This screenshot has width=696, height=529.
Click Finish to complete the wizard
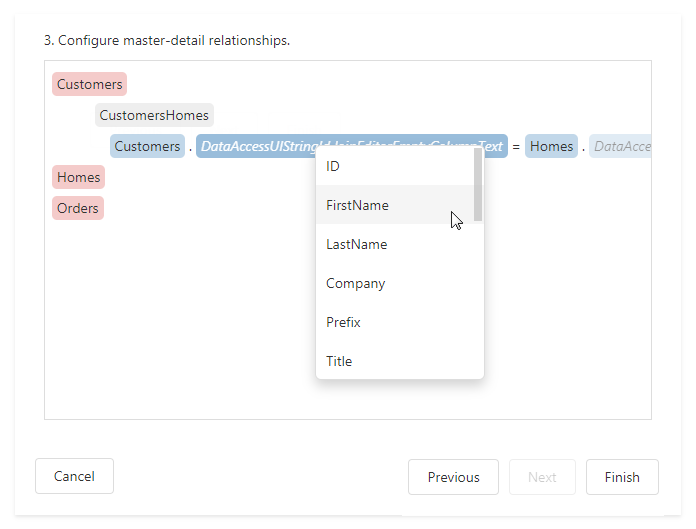point(621,477)
